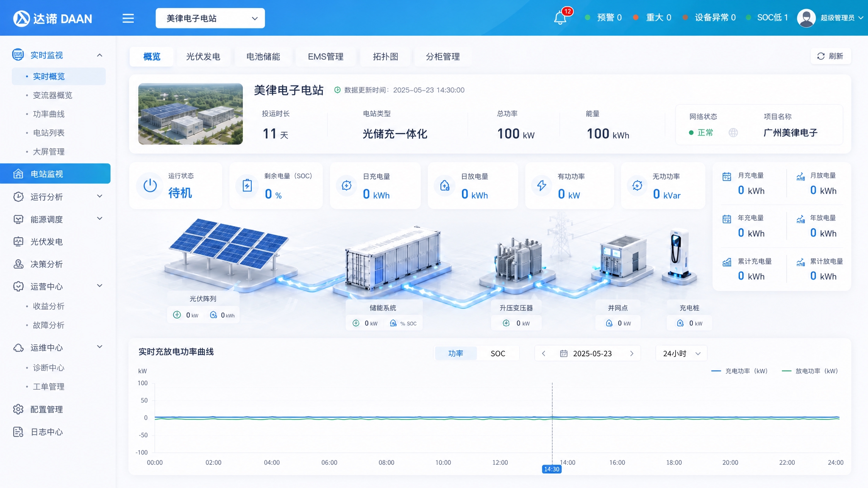Click the calendar icon beside 月充电量
Screen dimensions: 868x488
(x=727, y=177)
